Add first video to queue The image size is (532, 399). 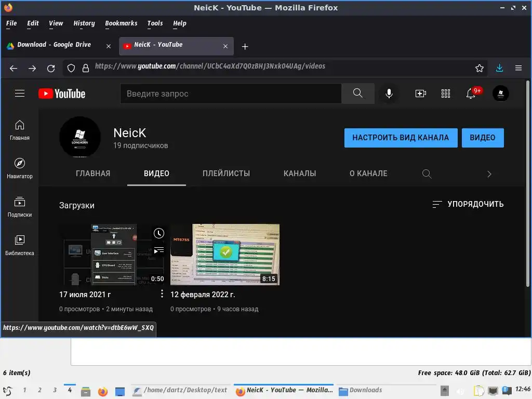pyautogui.click(x=159, y=250)
